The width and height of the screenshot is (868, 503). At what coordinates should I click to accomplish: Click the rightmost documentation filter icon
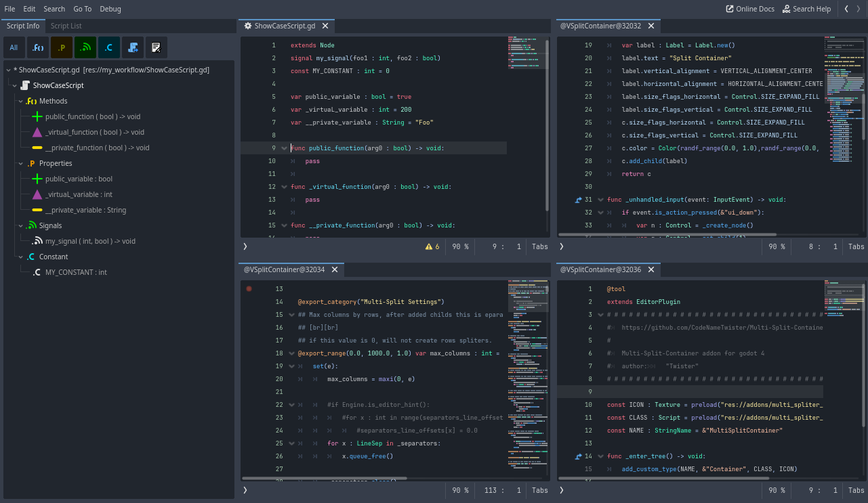[x=157, y=47]
